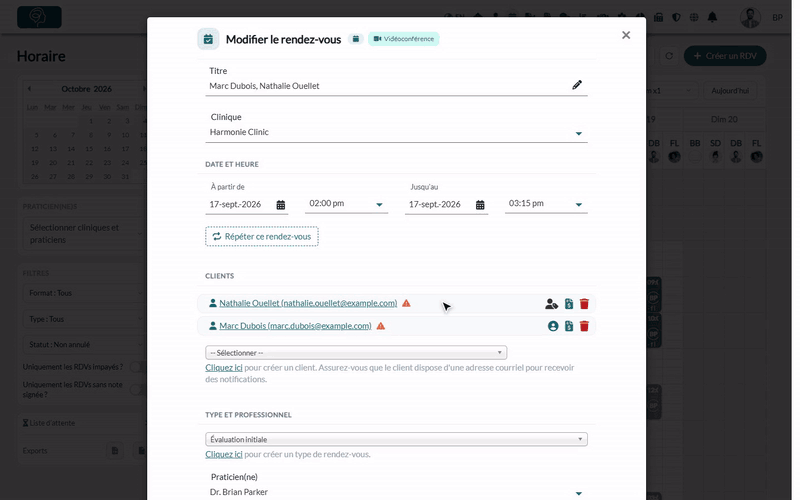
Task: Toggle Uniquement les RDVs sans note signée switch
Action: (x=137, y=390)
